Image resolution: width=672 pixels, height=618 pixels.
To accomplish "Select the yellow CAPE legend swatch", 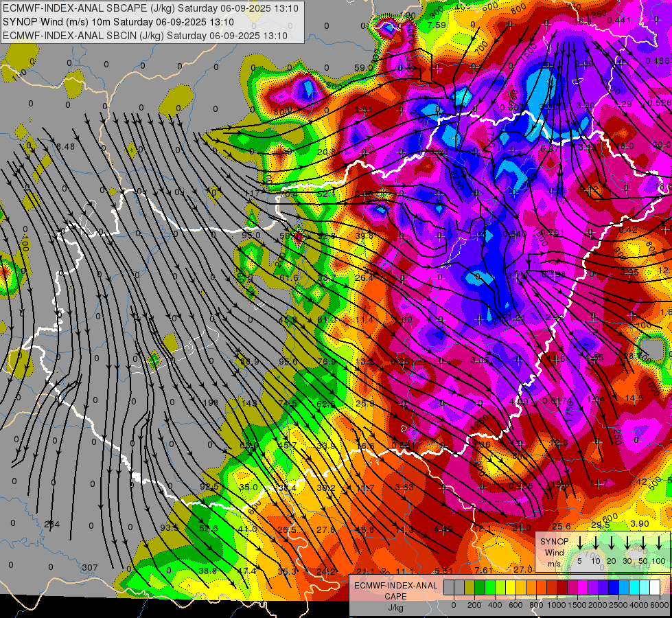I will (511, 588).
